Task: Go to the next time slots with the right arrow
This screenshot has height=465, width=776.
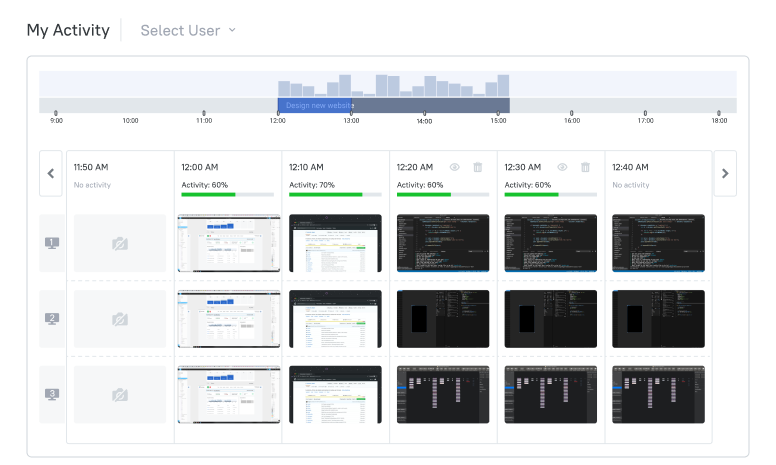Action: [725, 174]
